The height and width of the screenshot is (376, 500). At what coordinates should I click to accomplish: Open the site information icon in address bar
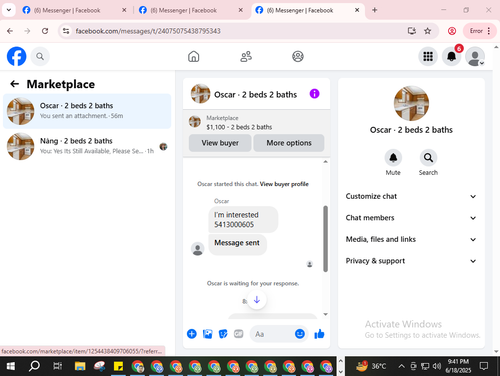click(66, 31)
